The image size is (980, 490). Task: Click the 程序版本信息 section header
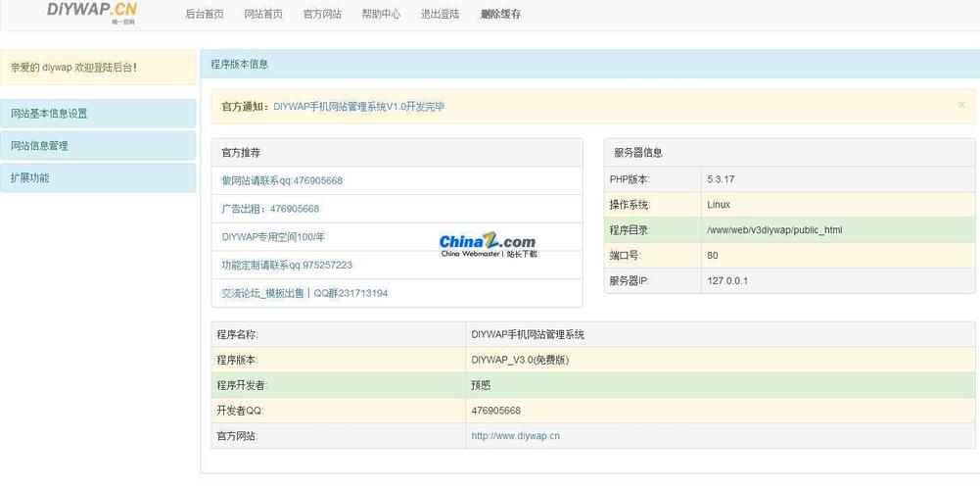click(590, 64)
